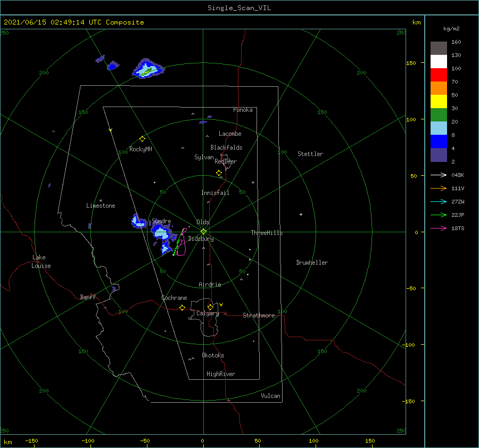The image size is (479, 448).
Task: Click the storm cell west of Sundre
Action: pos(138,222)
